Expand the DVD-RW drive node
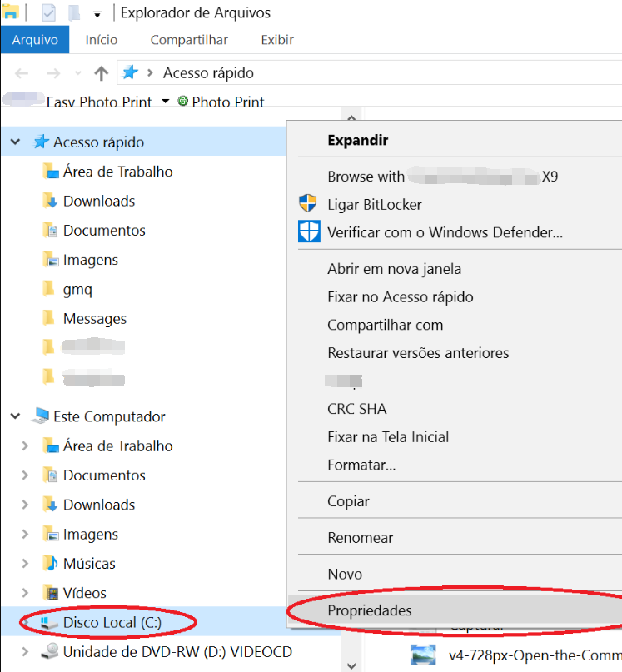Viewport: 622px width, 672px height. pyautogui.click(x=25, y=652)
